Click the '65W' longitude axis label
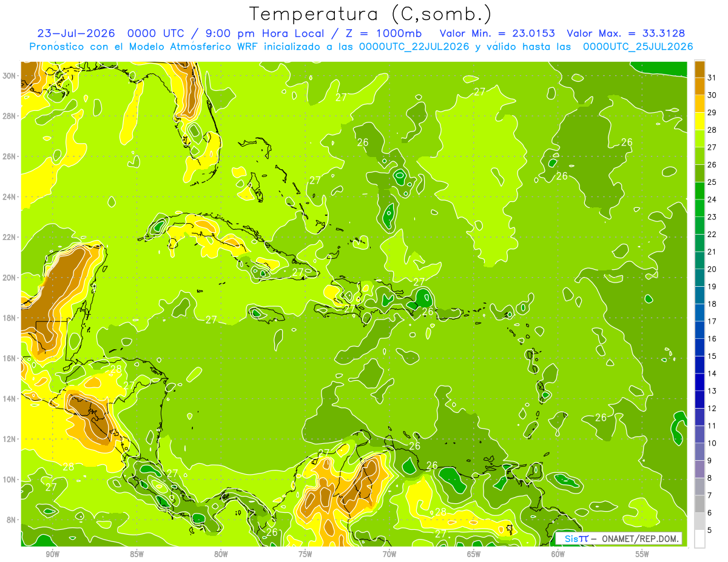728x562 pixels. (474, 554)
